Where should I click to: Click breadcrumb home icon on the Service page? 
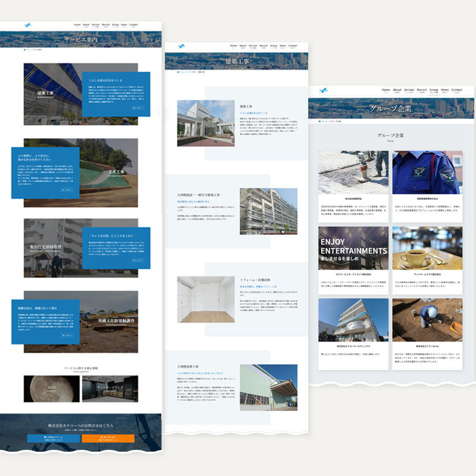(x=24, y=49)
